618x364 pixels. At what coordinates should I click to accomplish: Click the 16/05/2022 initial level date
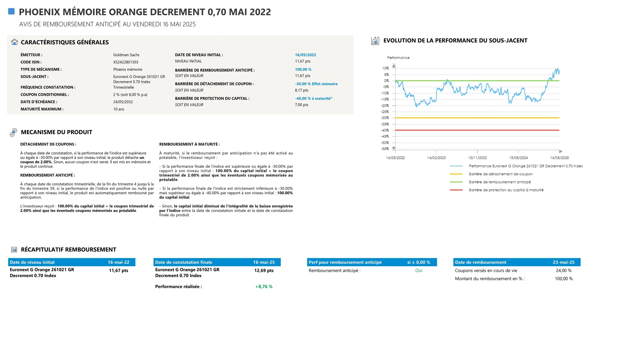click(x=305, y=55)
